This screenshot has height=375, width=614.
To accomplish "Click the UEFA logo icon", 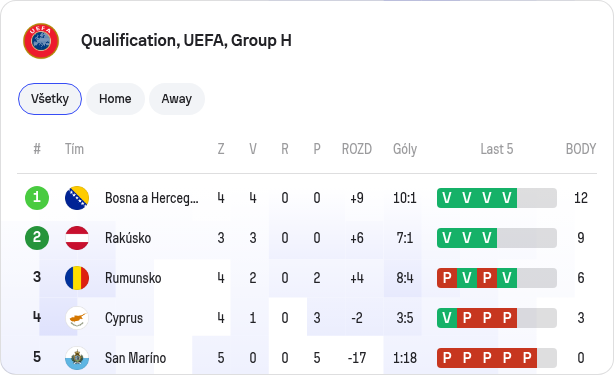I will point(41,41).
